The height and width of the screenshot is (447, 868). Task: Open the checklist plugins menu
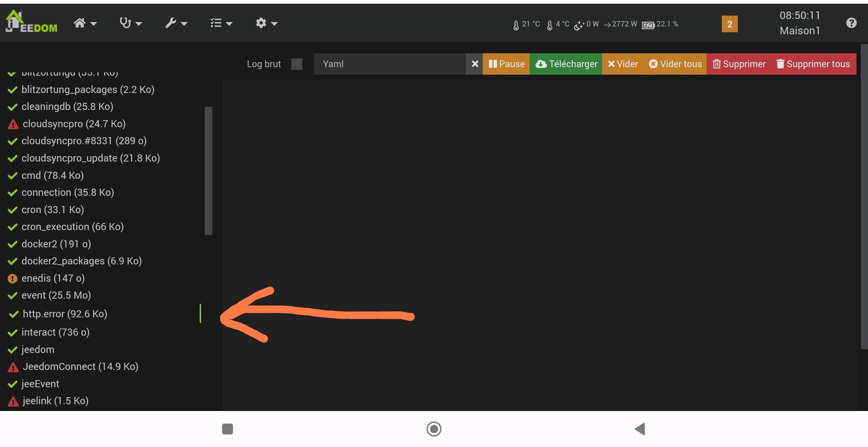click(221, 23)
